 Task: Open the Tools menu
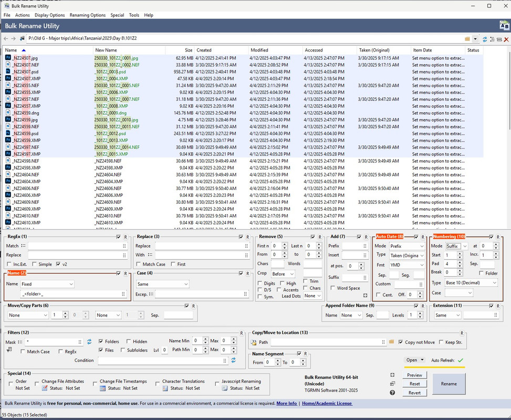tap(134, 15)
